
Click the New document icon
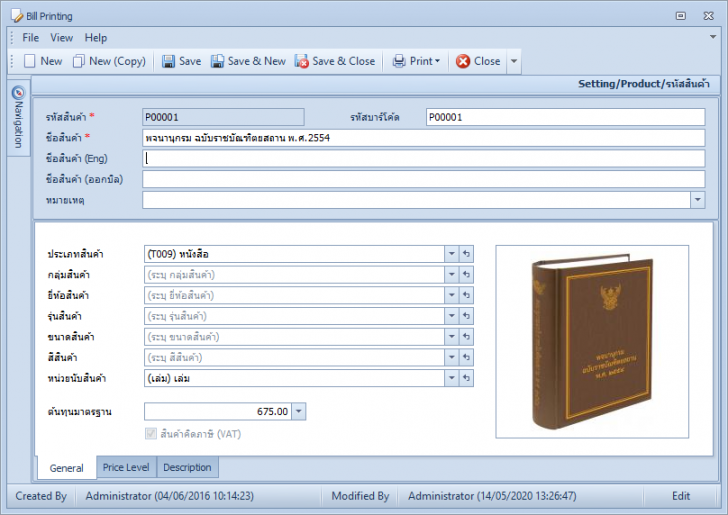coord(30,61)
